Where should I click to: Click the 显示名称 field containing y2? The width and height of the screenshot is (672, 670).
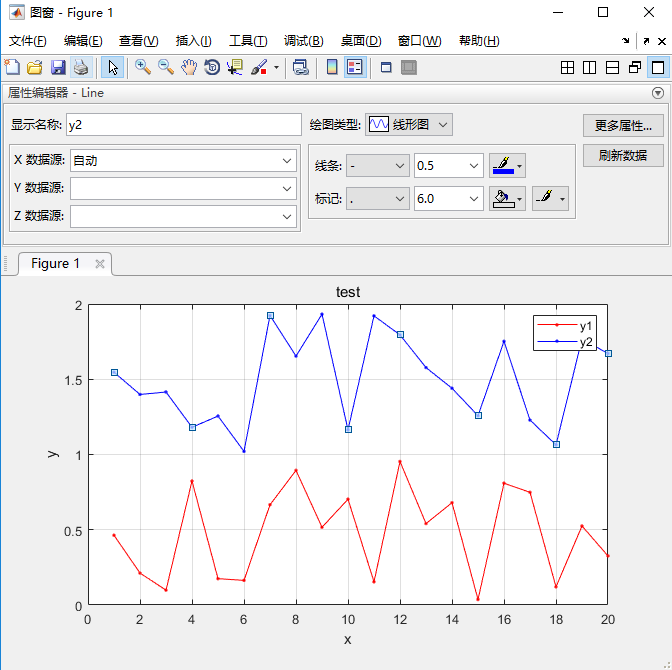click(184, 125)
